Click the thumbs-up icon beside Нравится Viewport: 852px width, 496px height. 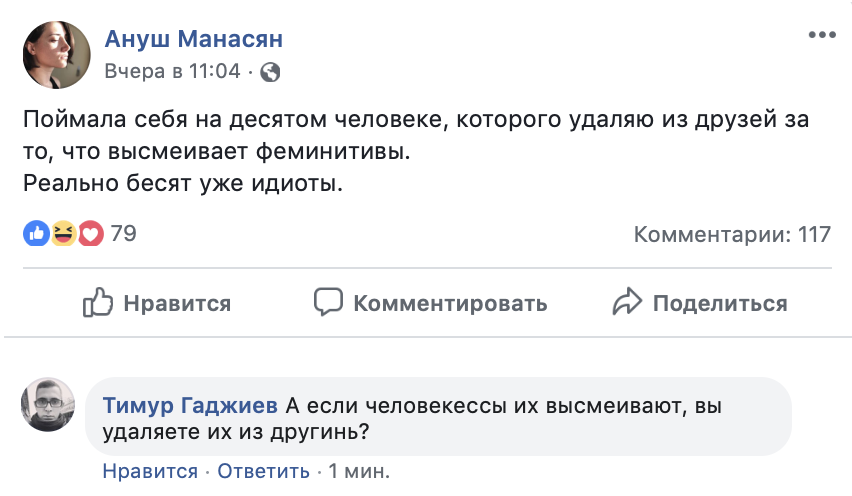tap(97, 302)
